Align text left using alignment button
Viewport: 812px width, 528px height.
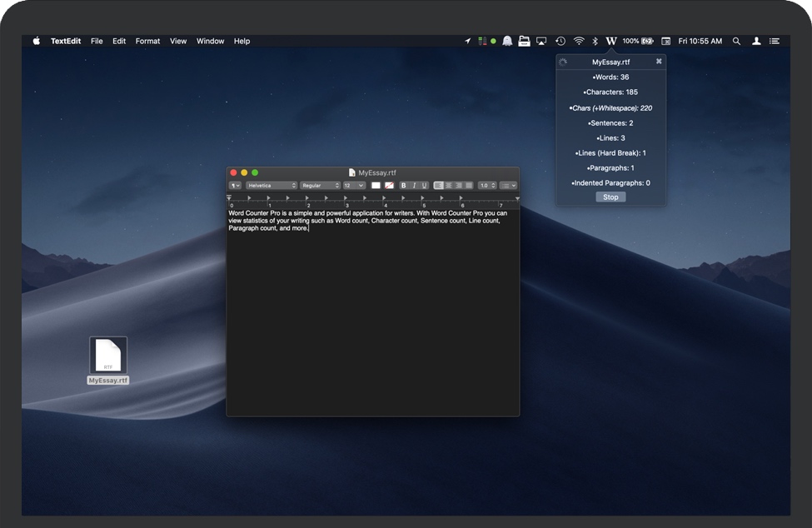coord(439,186)
